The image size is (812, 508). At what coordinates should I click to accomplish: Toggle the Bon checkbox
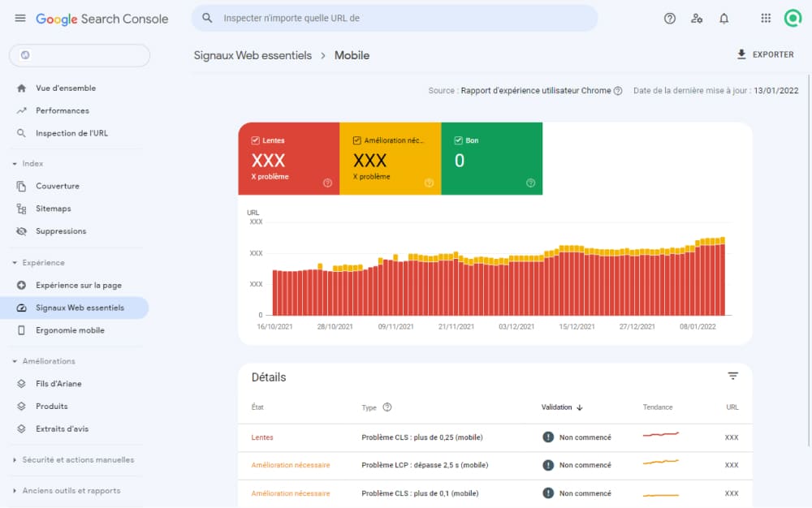458,140
